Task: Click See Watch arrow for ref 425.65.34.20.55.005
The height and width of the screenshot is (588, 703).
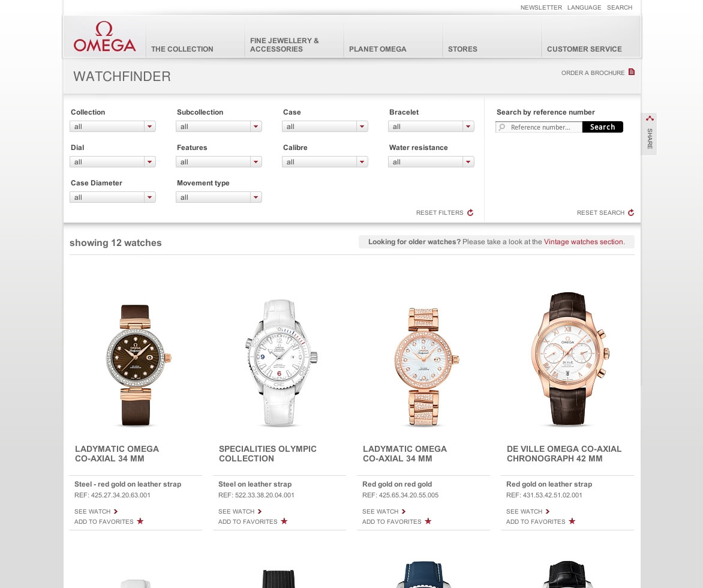Action: point(404,511)
